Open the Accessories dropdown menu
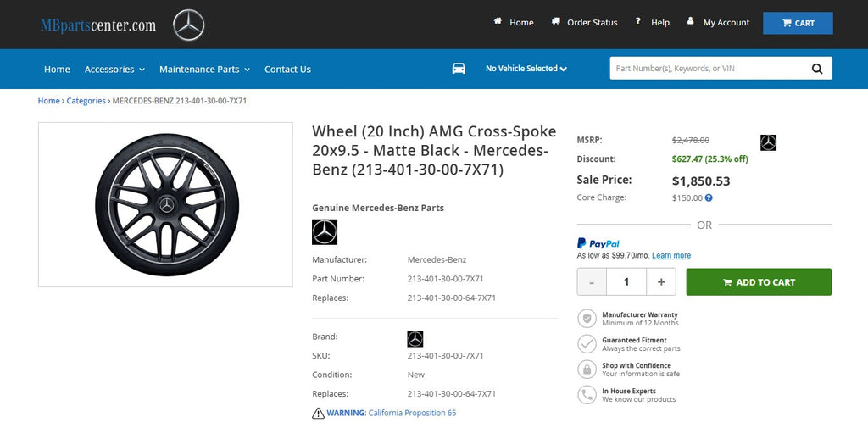The height and width of the screenshot is (445, 868). click(x=114, y=70)
